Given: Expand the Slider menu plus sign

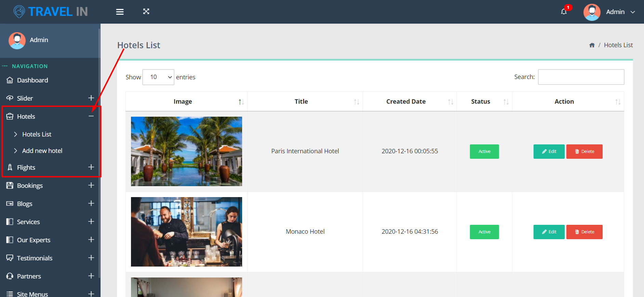Looking at the screenshot, I should (91, 98).
